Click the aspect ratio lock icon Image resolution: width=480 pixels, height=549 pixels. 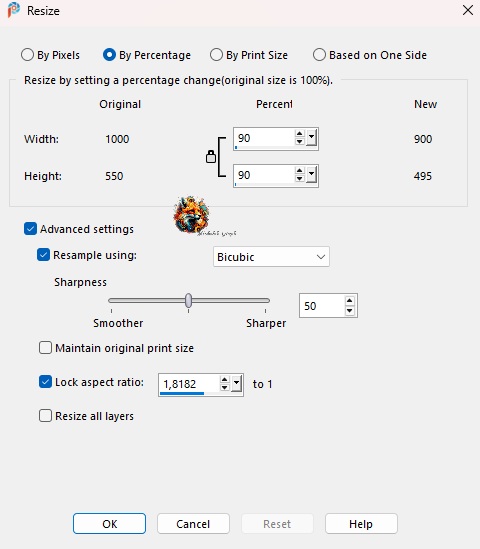[211, 157]
